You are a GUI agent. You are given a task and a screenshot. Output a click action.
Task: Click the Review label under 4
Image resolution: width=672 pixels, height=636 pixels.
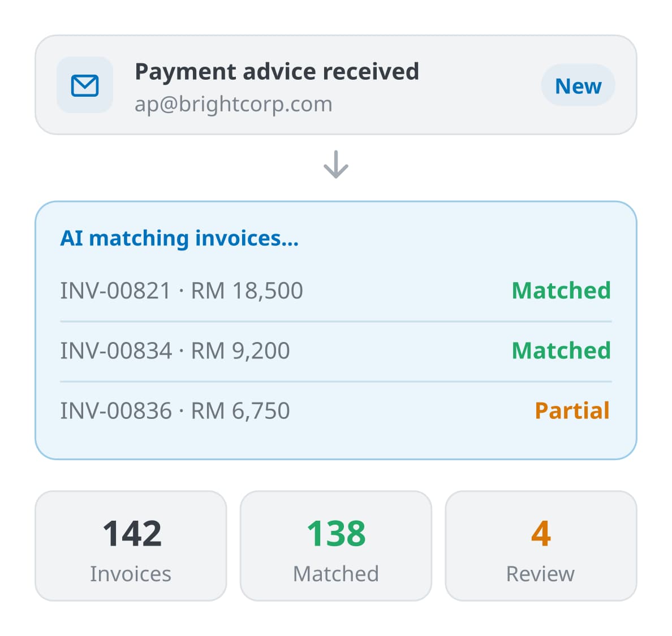tap(540, 574)
